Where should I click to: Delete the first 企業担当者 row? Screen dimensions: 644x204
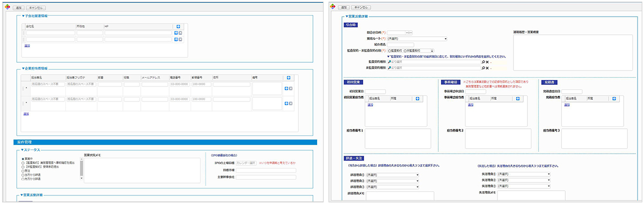pos(291,88)
